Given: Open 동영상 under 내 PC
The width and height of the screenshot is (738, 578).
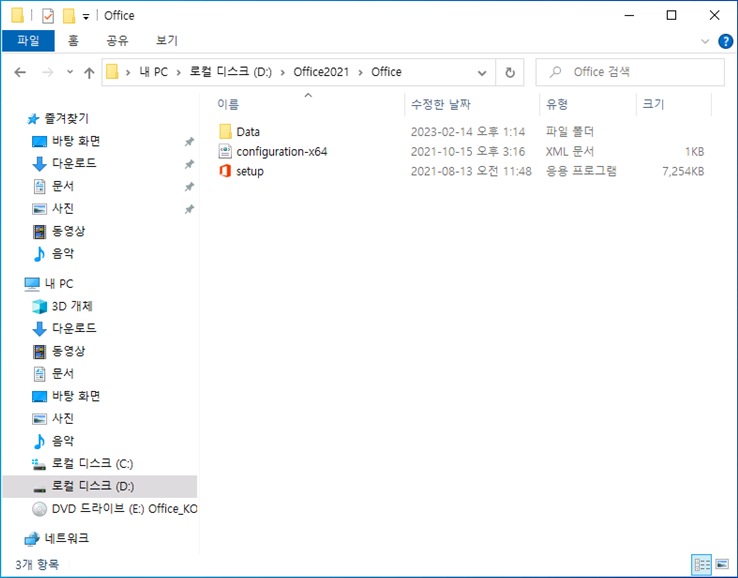Looking at the screenshot, I should pyautogui.click(x=68, y=351).
